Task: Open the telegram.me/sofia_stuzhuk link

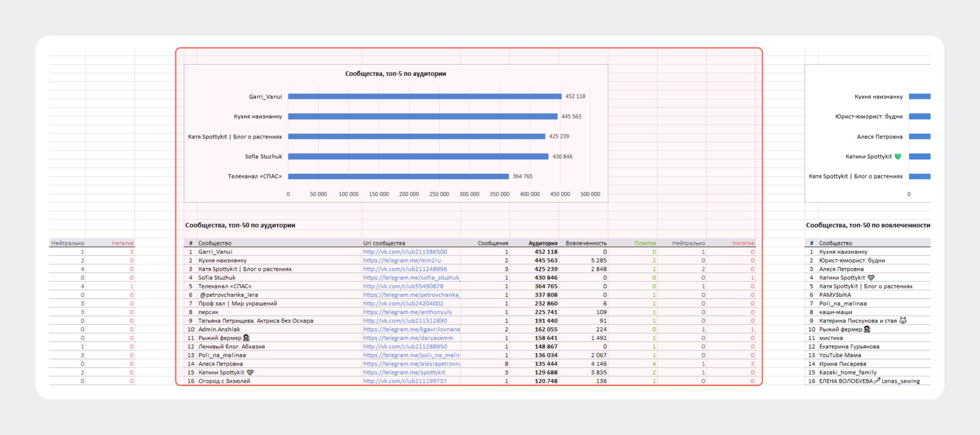Action: tap(411, 278)
